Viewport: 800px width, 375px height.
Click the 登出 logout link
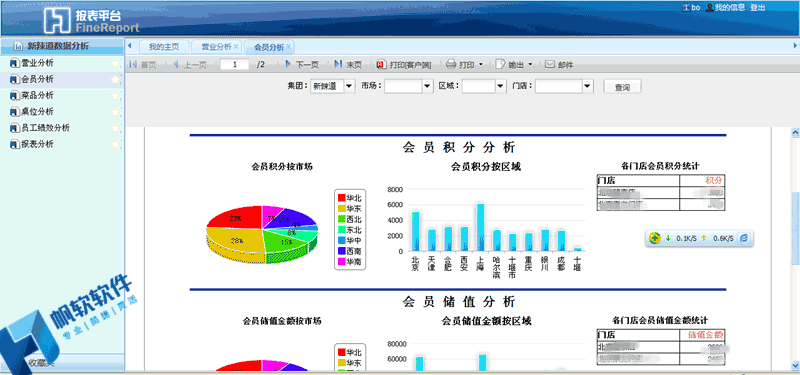pos(758,8)
